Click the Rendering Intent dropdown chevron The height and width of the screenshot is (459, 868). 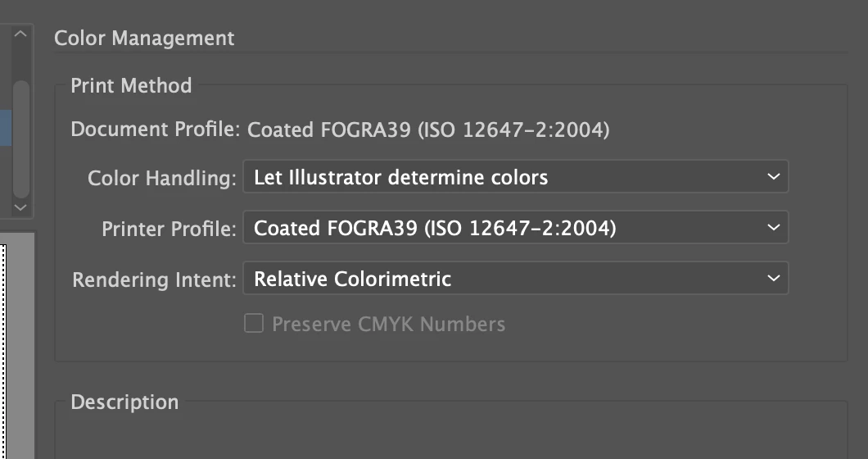pyautogui.click(x=774, y=279)
